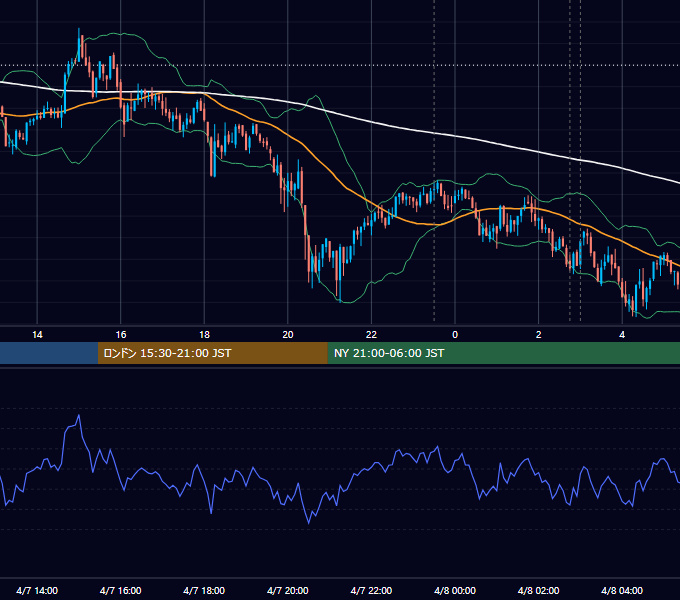Click the 0 hour axis label
The height and width of the screenshot is (600, 680).
tap(455, 335)
